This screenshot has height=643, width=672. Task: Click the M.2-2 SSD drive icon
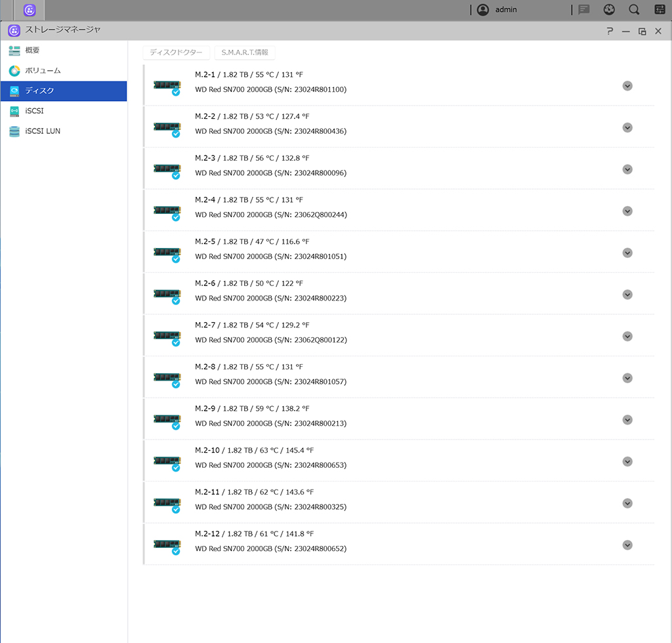point(167,129)
